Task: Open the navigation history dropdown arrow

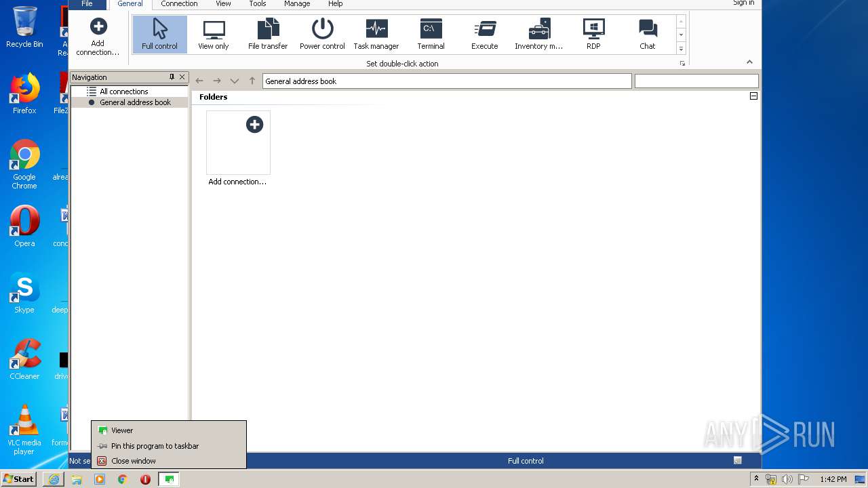Action: click(x=235, y=81)
